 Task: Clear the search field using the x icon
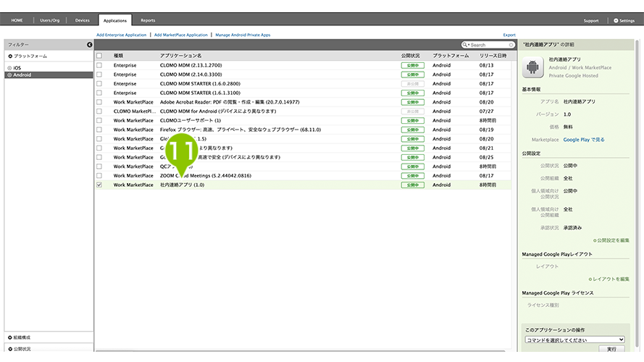pyautogui.click(x=511, y=45)
